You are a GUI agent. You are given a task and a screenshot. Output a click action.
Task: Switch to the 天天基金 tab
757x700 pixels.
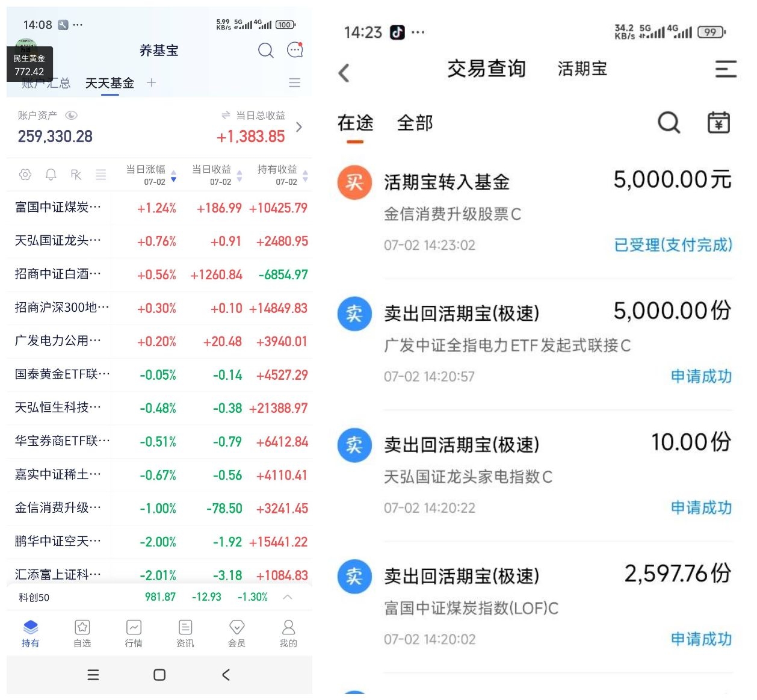(110, 83)
